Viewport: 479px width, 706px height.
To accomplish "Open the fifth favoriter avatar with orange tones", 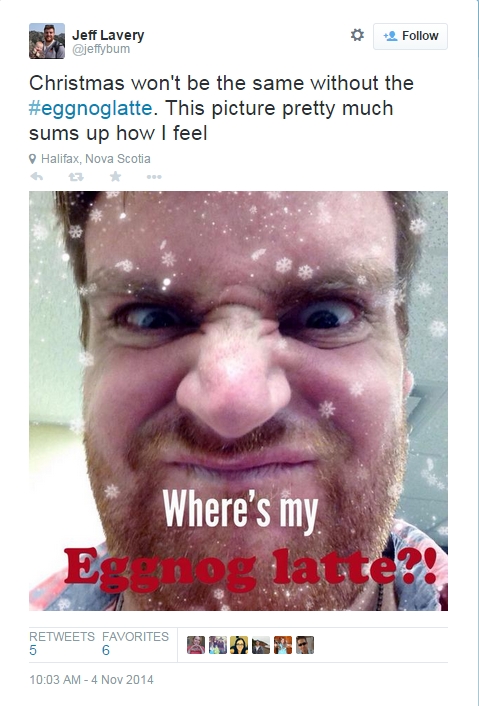I will click(283, 645).
